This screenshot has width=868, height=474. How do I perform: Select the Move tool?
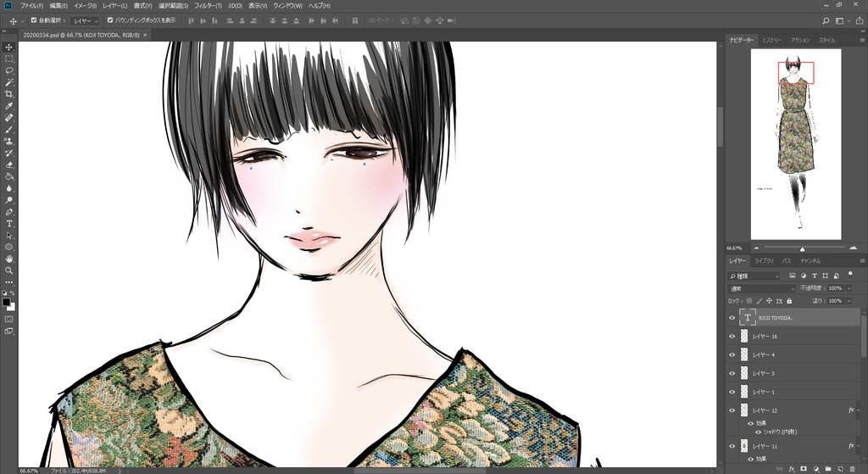pos(8,47)
